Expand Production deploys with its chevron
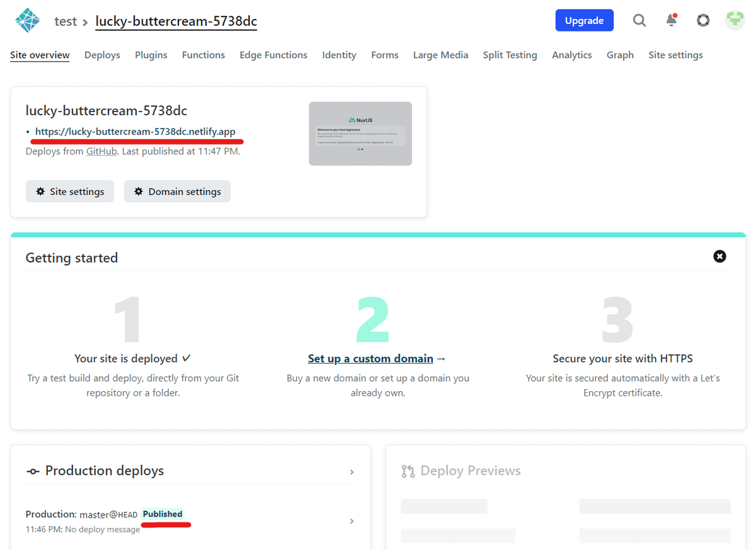756x550 pixels. click(352, 472)
